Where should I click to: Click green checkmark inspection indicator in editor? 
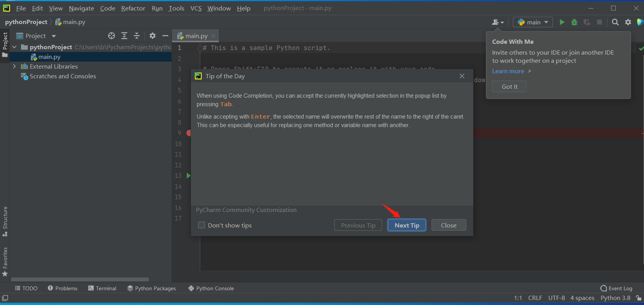tap(641, 49)
